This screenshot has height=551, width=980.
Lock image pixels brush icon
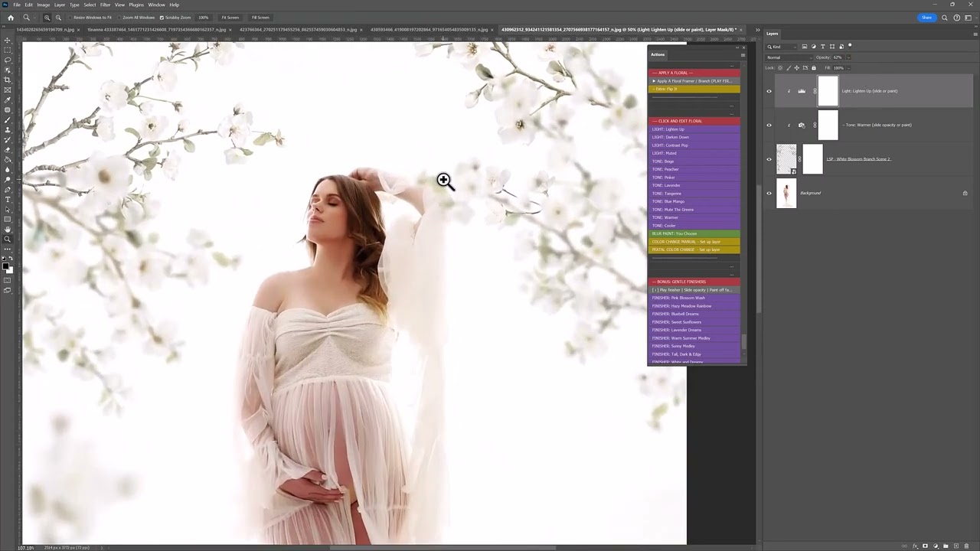(788, 67)
